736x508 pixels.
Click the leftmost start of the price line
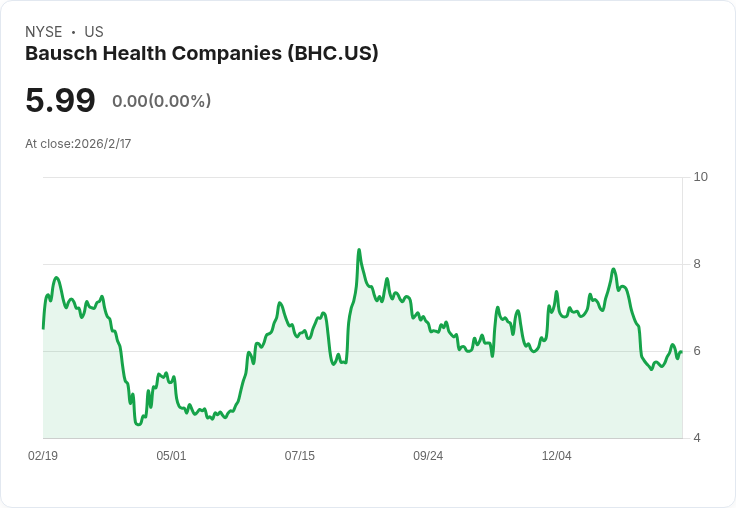(43, 327)
